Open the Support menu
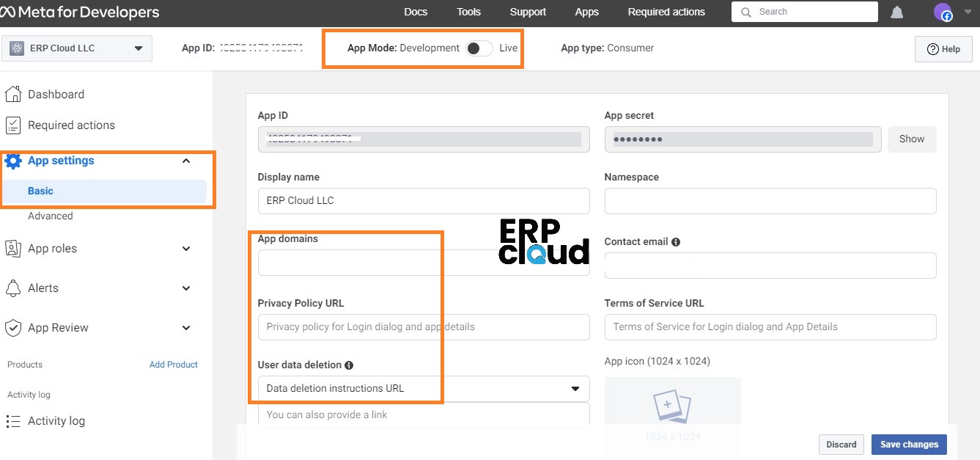This screenshot has width=980, height=460. (528, 12)
